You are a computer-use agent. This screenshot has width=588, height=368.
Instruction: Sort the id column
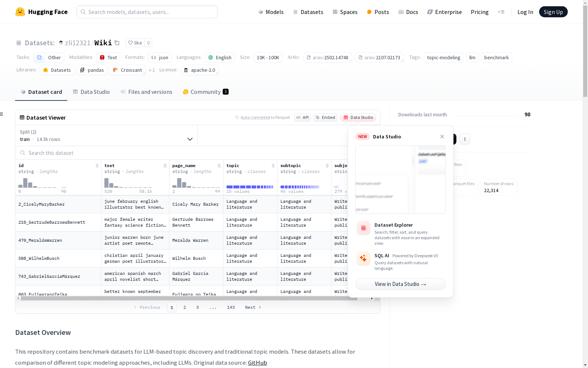coord(97,166)
